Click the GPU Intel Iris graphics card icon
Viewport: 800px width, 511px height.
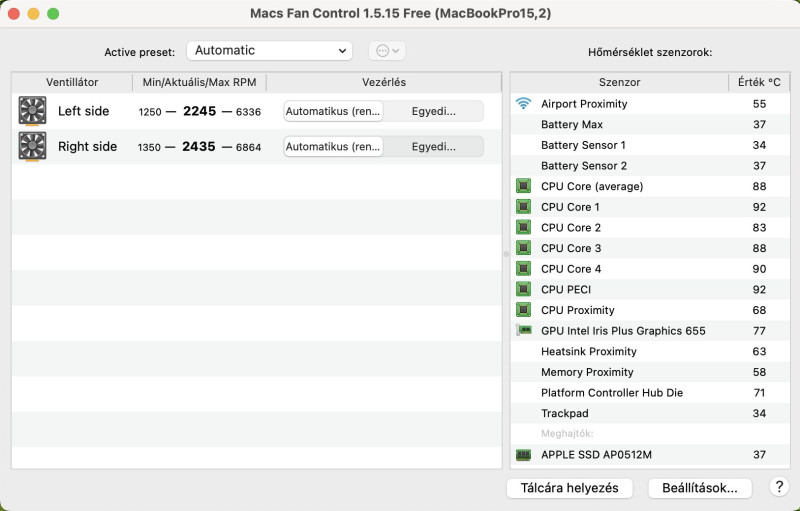pos(523,330)
